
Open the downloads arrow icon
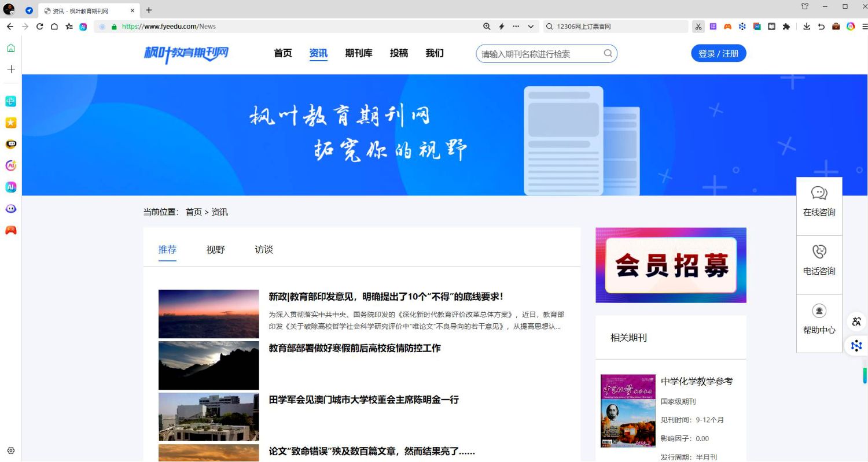[807, 26]
